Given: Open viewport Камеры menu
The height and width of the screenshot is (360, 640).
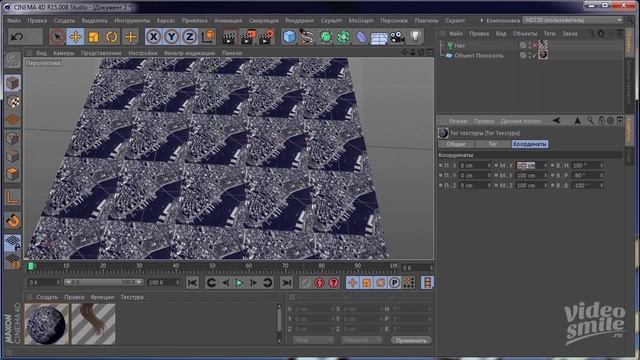Looking at the screenshot, I should tap(64, 53).
